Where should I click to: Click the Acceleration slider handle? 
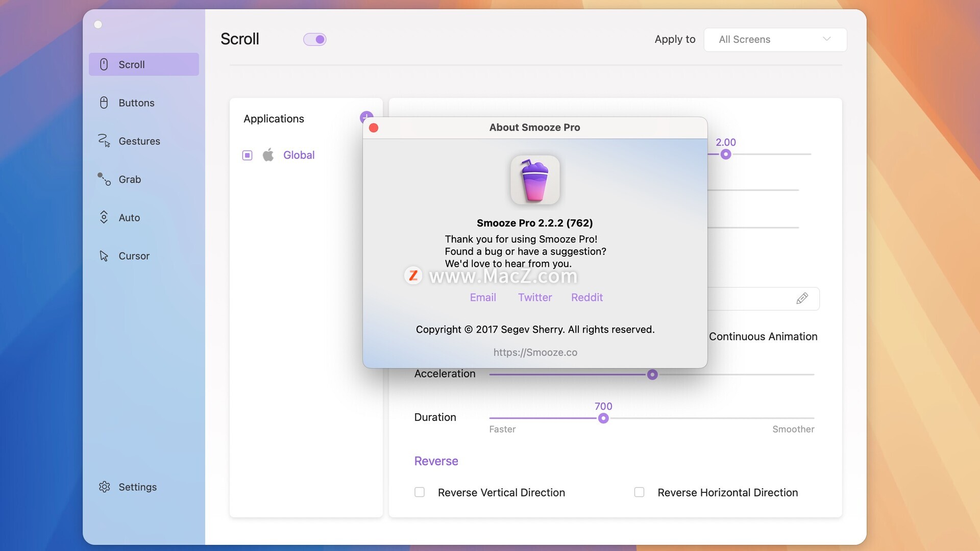click(x=652, y=374)
